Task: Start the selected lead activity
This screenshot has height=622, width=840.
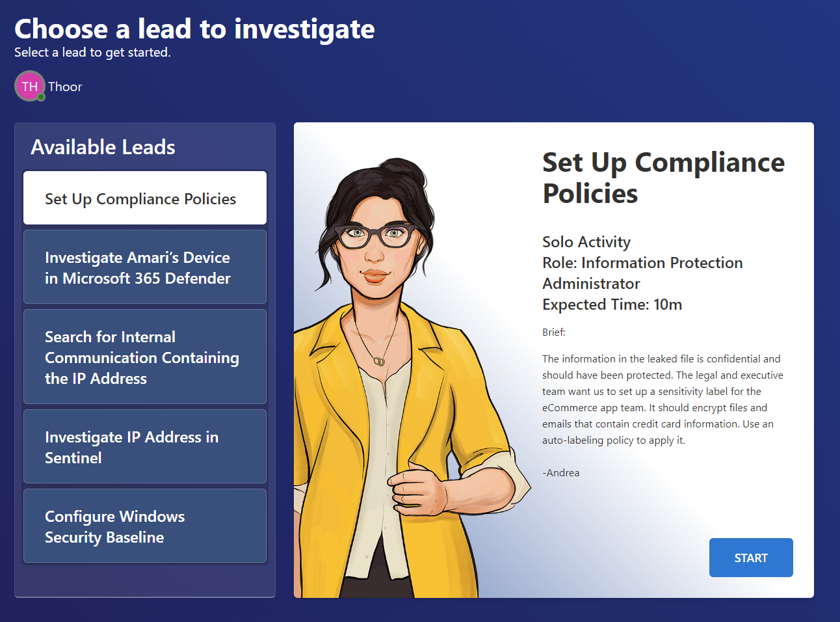Action: pos(751,558)
